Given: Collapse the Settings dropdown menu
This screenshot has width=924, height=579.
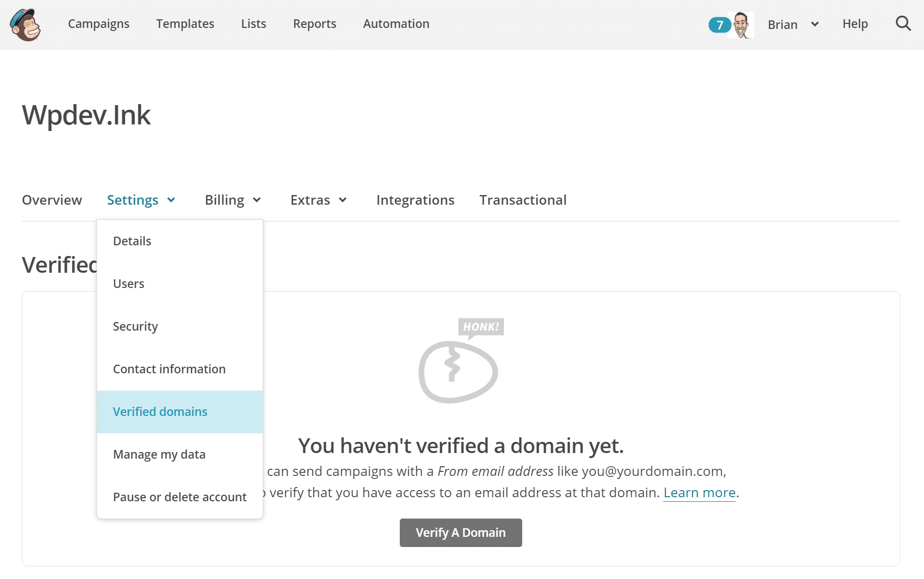Looking at the screenshot, I should [141, 200].
